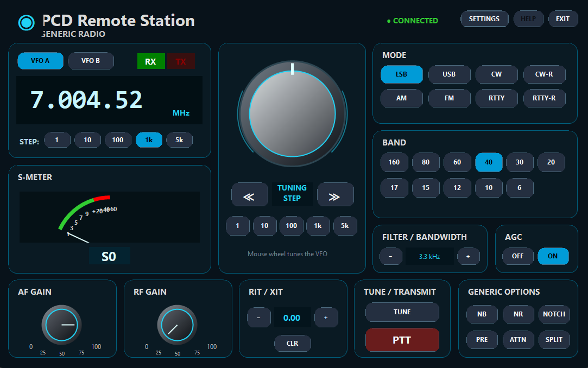The image size is (588, 368).
Task: Click the 3.3 kHz bandwidth value
Action: (x=429, y=257)
